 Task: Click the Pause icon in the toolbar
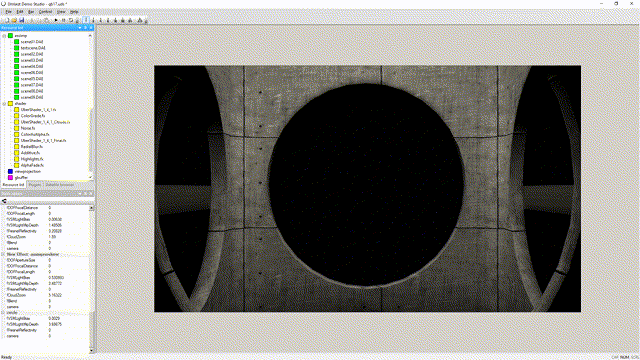(64, 20)
